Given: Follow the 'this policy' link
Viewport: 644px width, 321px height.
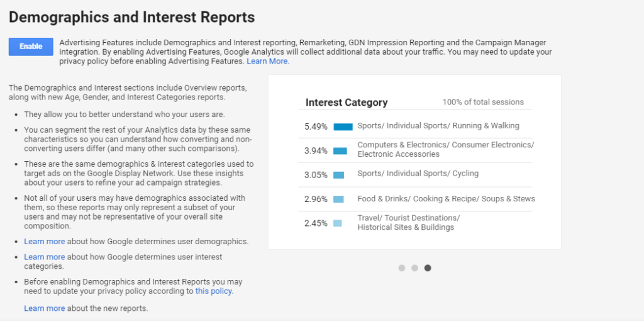Looking at the screenshot, I should click(x=213, y=291).
